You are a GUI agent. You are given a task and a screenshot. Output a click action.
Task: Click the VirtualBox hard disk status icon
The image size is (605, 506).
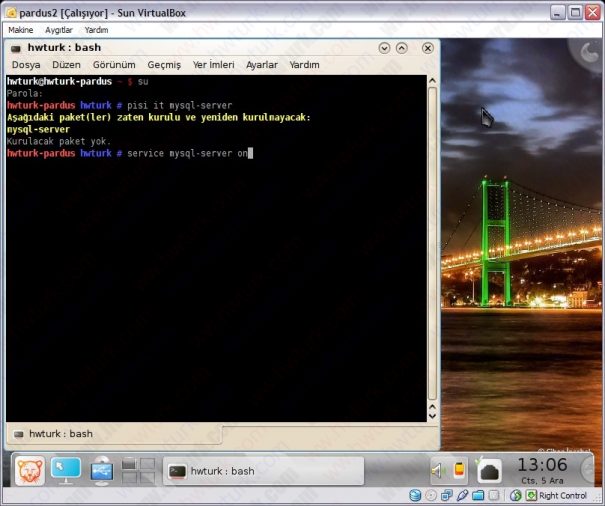pos(415,495)
